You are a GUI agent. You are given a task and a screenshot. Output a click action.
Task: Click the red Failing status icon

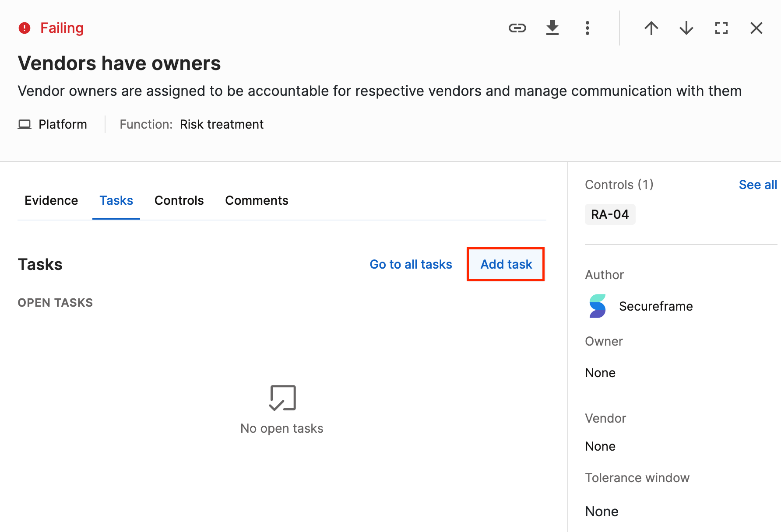[x=25, y=28]
